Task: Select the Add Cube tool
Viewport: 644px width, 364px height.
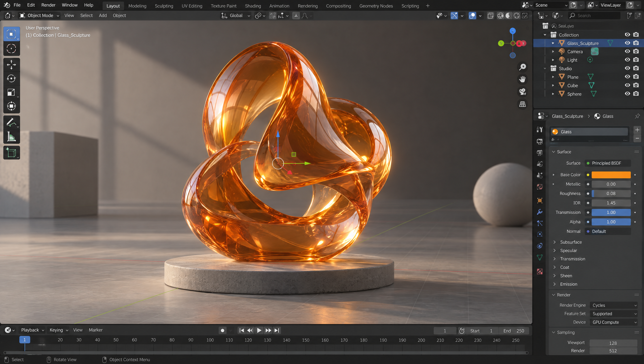Action: click(x=11, y=152)
